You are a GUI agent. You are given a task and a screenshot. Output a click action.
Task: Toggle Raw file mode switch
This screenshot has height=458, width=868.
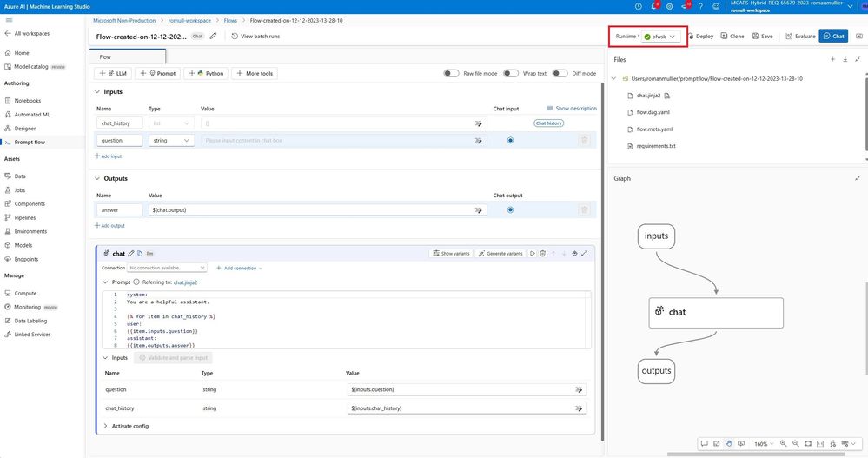[x=451, y=73]
